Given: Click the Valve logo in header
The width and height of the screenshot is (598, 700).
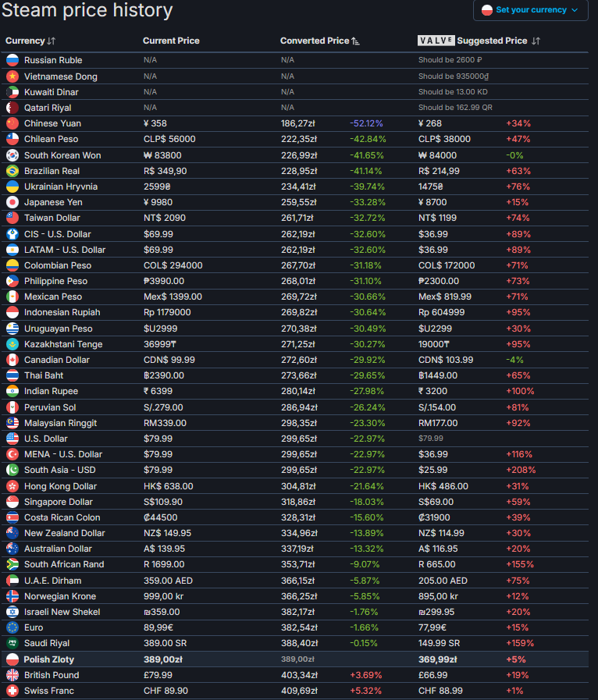Looking at the screenshot, I should 436,41.
